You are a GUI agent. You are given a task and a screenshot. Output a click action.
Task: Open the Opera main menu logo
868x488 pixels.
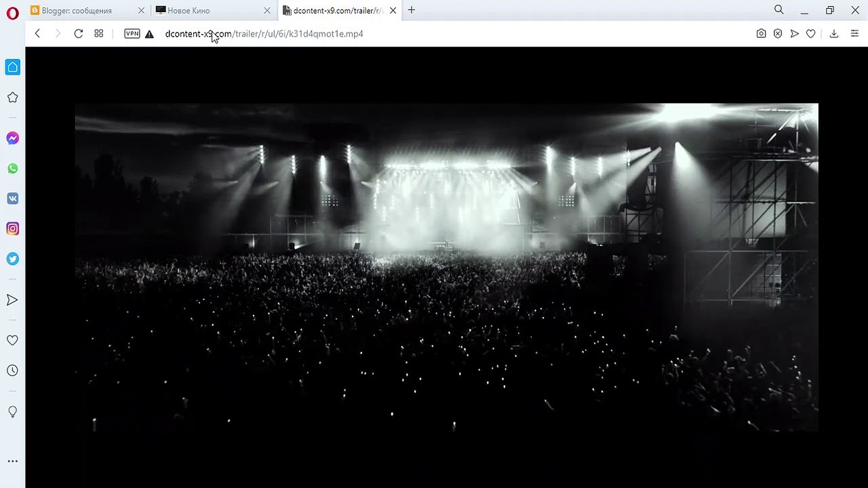point(12,13)
